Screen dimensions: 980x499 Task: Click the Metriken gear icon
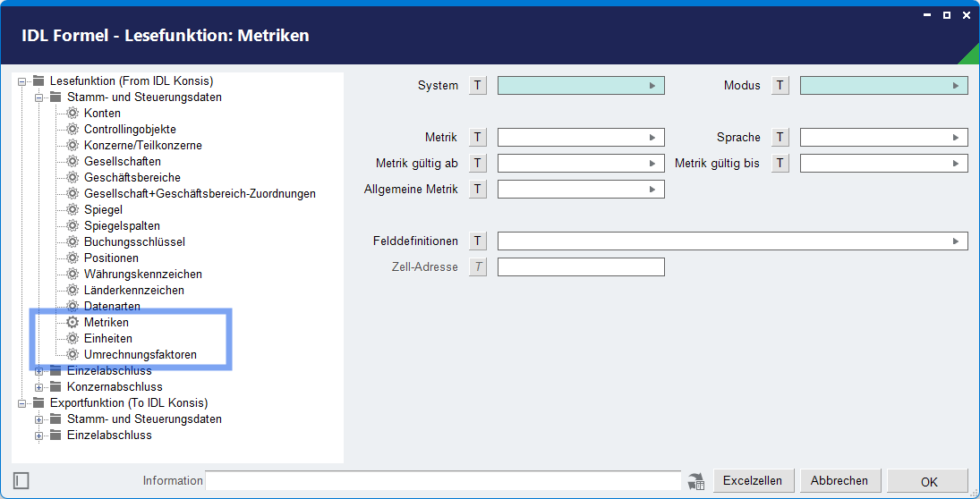73,322
